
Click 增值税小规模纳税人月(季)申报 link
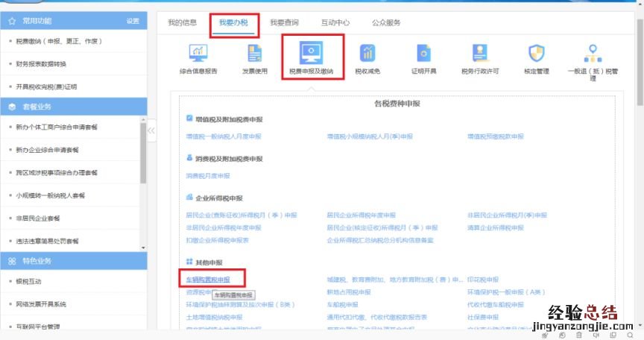tap(370, 136)
